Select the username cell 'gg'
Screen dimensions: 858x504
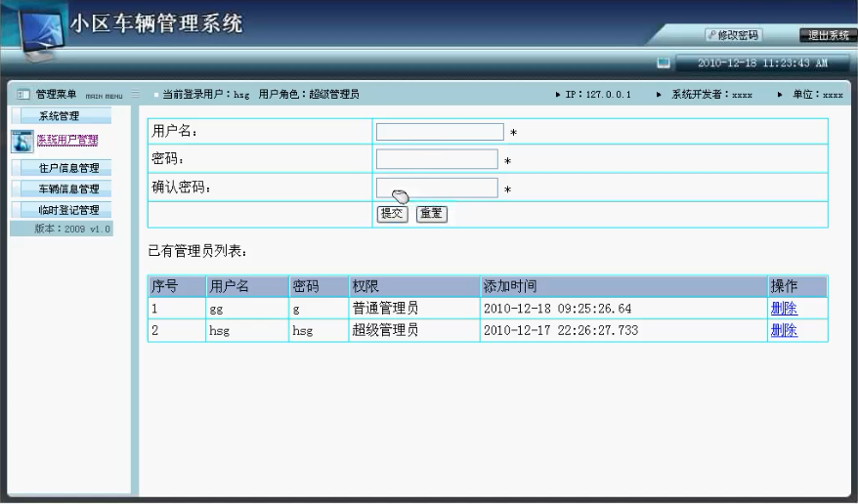tap(247, 309)
